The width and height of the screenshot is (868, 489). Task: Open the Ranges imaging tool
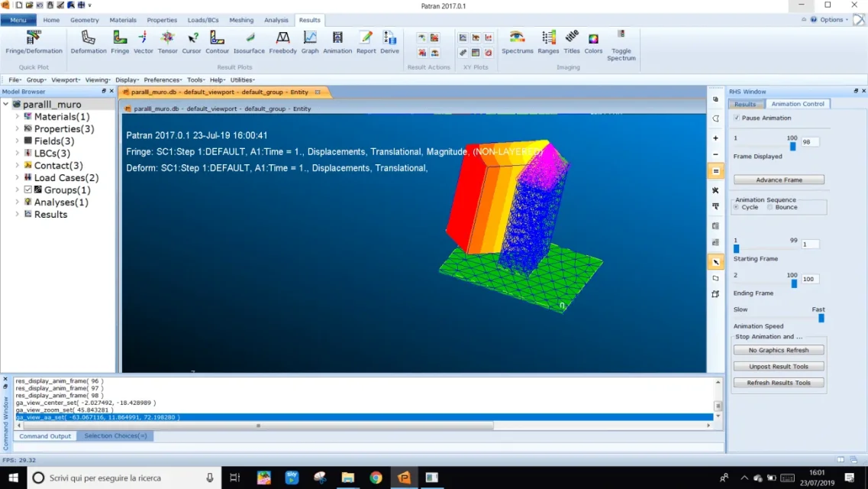point(548,42)
